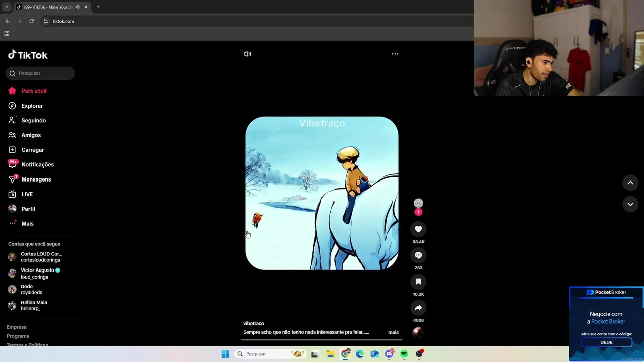Open OBS Studio from the taskbar
Screen dimensions: 644x362
[x=419, y=354]
